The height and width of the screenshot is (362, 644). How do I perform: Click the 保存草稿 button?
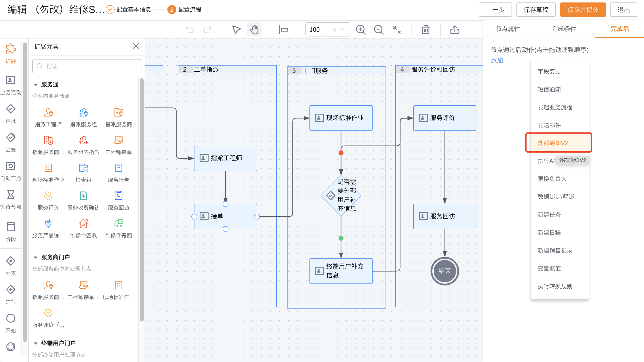pyautogui.click(x=536, y=10)
